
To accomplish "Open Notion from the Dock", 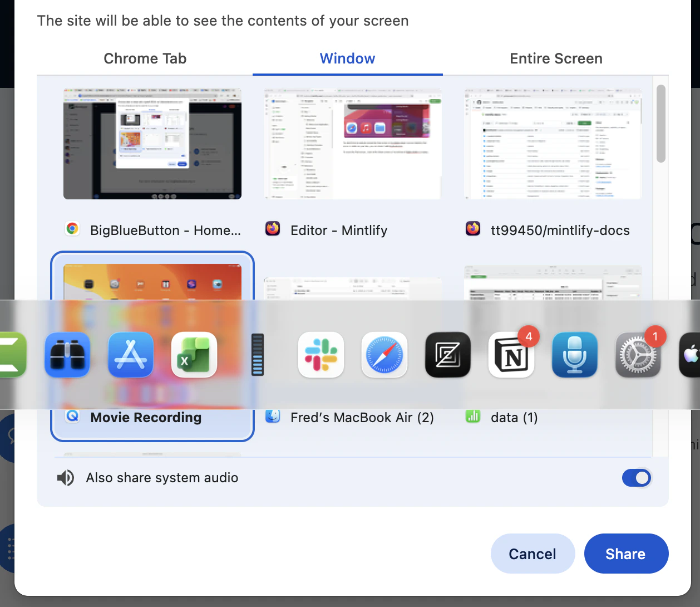I will pyautogui.click(x=511, y=355).
